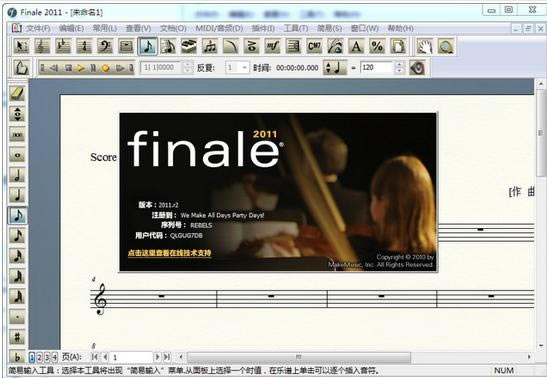Pick the Expression mf tool
The height and width of the screenshot is (378, 547).
point(273,46)
